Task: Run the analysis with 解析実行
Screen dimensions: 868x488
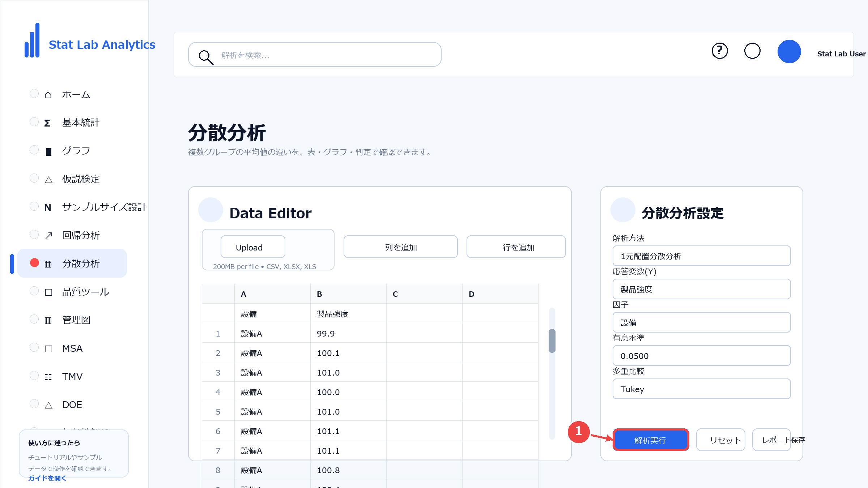Action: tap(651, 440)
